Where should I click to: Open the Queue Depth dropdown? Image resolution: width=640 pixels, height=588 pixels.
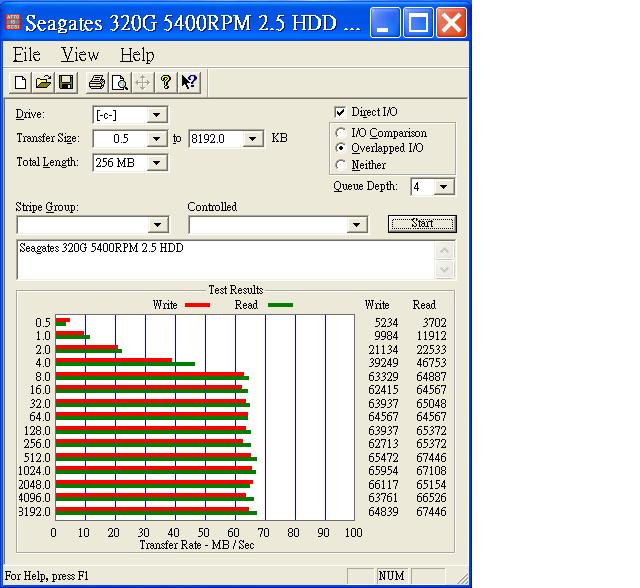click(444, 187)
